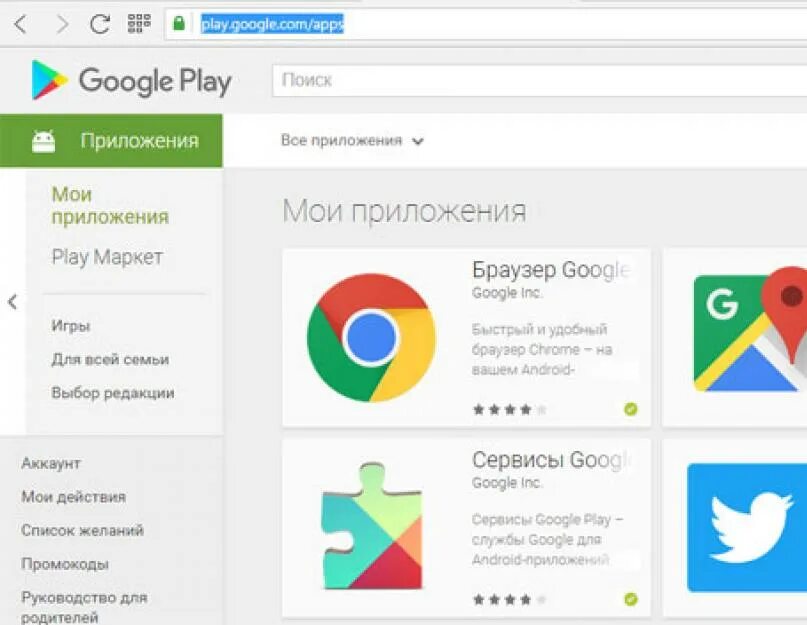Open the Chrome browser app icon
This screenshot has height=625, width=807.
(x=371, y=338)
